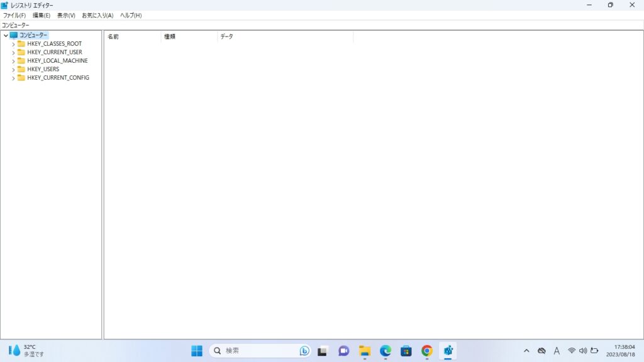Open the ファイル(F) menu
The image size is (644, 362).
(14, 15)
